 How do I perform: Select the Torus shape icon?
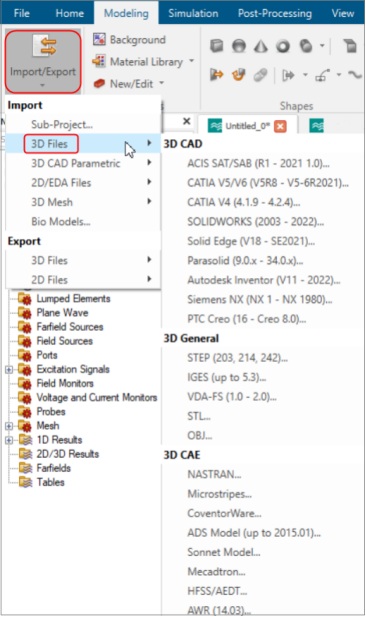[x=283, y=46]
